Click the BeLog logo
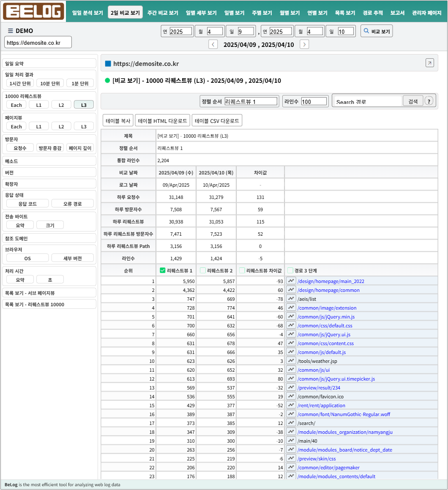This screenshot has height=490, width=448. coord(33,11)
